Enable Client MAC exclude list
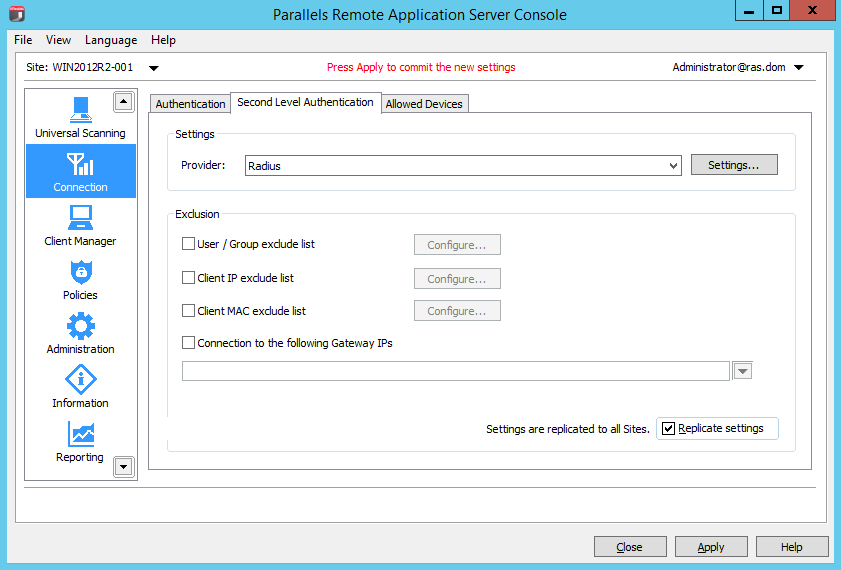This screenshot has height=570, width=841. click(x=188, y=310)
